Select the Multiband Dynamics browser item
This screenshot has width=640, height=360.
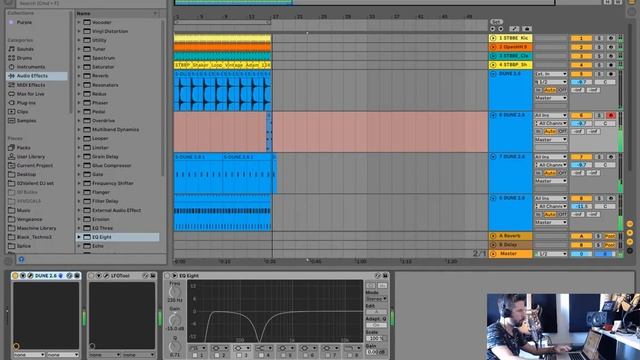click(x=116, y=130)
